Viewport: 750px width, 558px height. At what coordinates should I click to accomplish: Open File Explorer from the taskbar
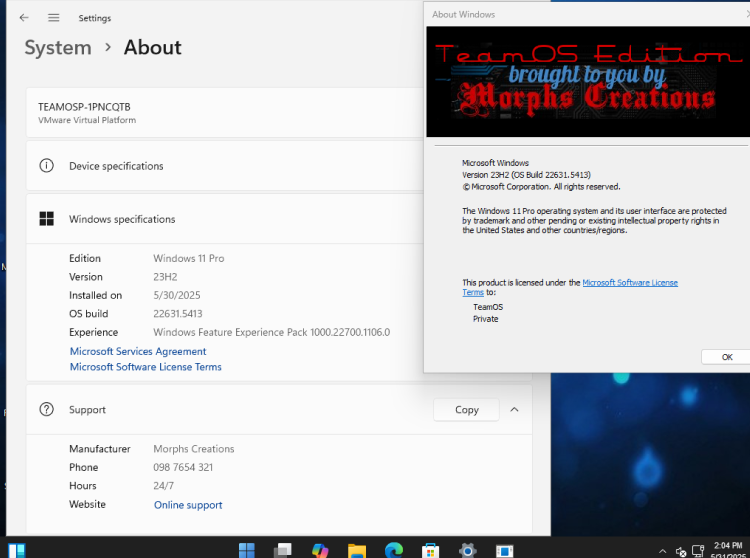357,550
